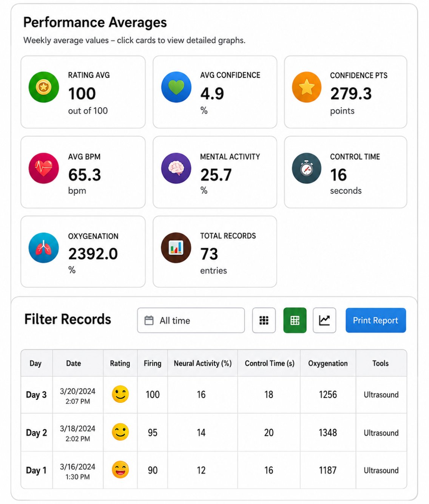Screen dimensions: 429x504
Task: Open the Control Time 16 seconds card
Action: (346, 172)
